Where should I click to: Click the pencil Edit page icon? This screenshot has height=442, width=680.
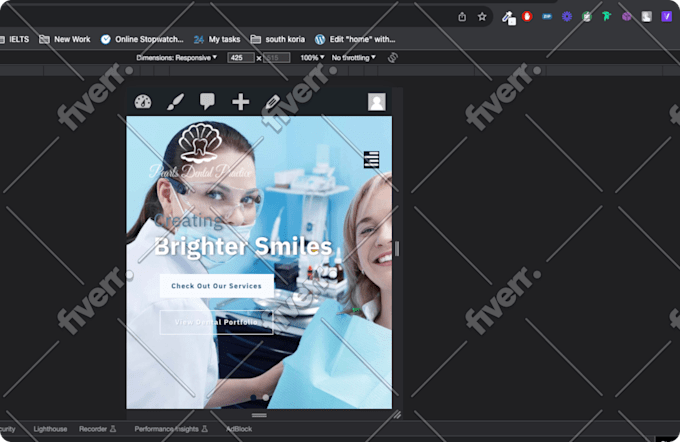(x=272, y=102)
